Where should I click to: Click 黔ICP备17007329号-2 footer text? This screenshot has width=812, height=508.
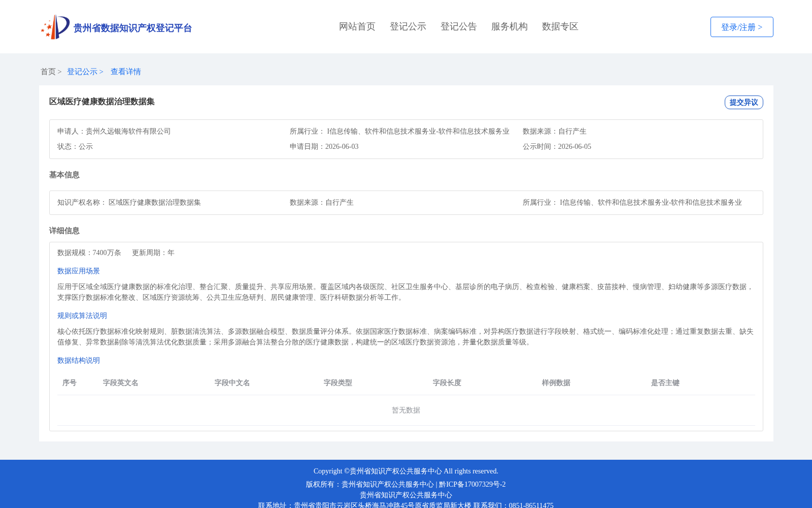(x=472, y=484)
